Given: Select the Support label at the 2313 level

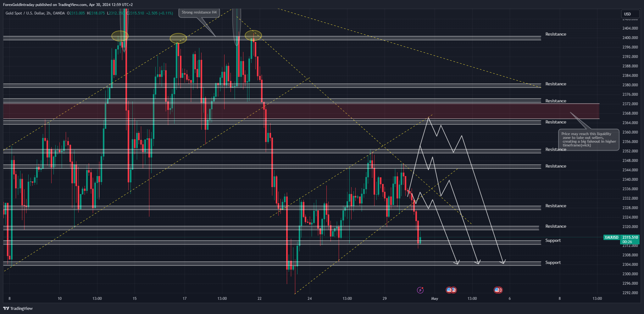Looking at the screenshot, I should [553, 241].
